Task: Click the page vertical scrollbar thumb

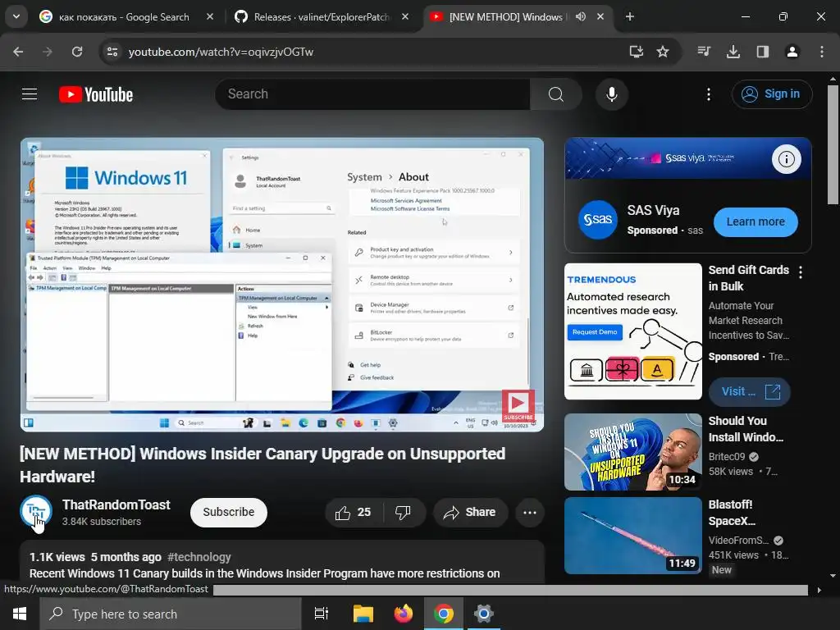Action: (833, 144)
